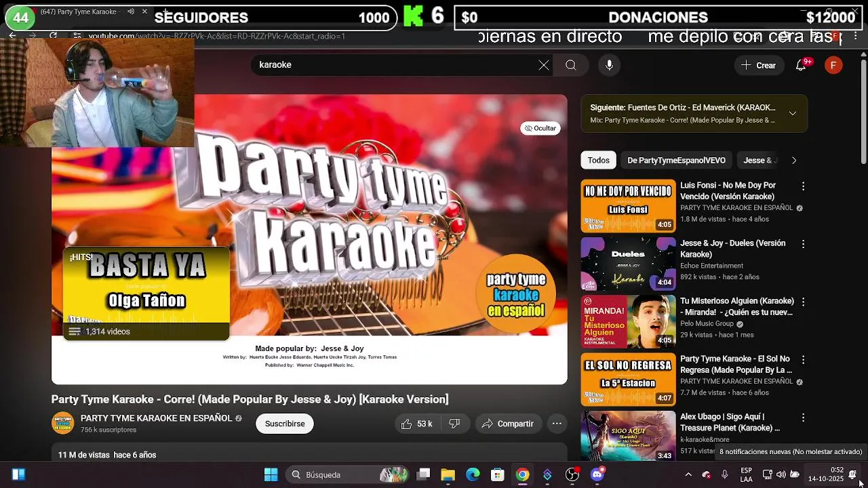Viewport: 868px width, 488px height.
Task: Open options menu for Jesse & Joy Dueles video
Action: point(803,244)
